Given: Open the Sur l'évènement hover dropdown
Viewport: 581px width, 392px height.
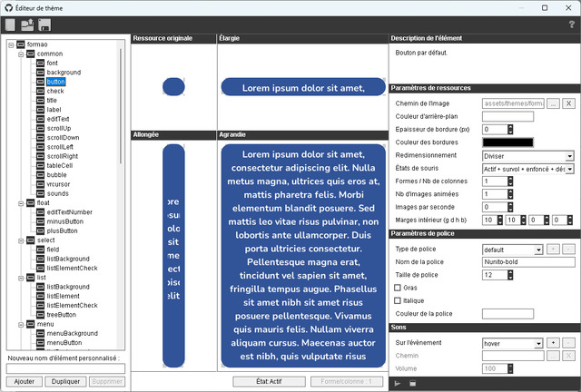Looking at the screenshot, I should click(512, 344).
